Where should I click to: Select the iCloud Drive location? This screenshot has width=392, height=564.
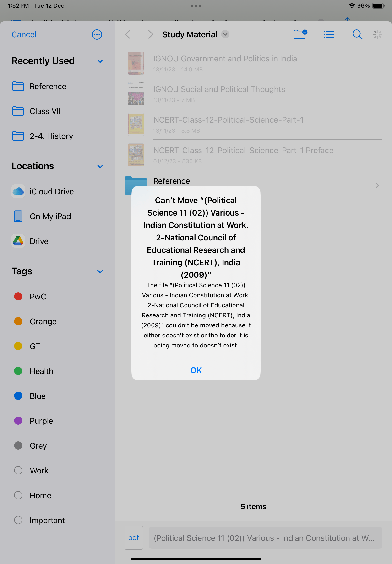[x=51, y=191]
